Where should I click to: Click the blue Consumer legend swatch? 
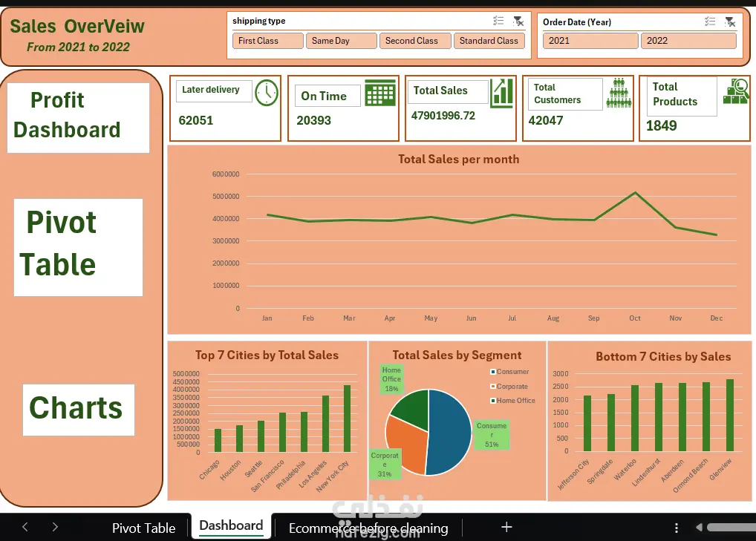[493, 372]
